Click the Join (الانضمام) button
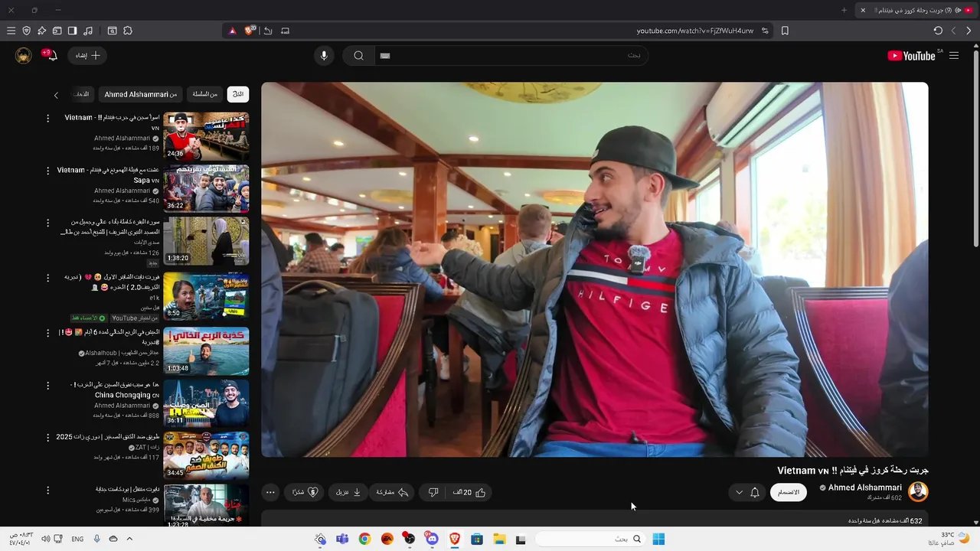 789,492
